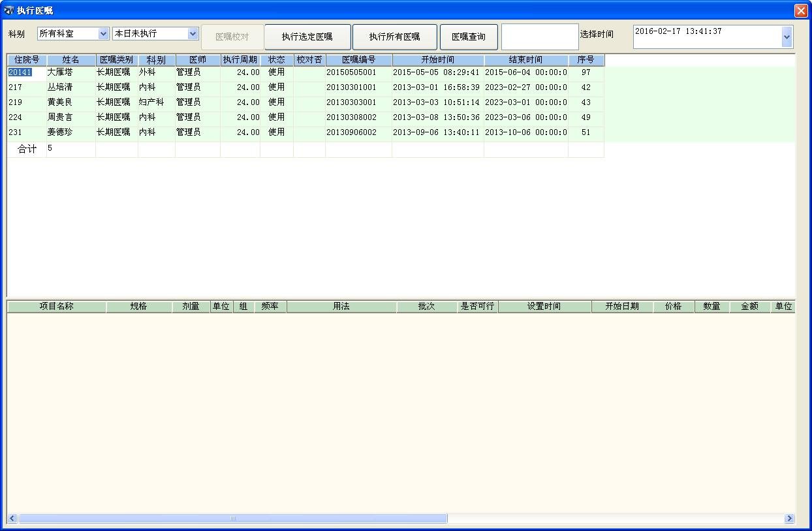Open the 科别 所有科室 dropdown
The height and width of the screenshot is (531, 812).
[103, 33]
